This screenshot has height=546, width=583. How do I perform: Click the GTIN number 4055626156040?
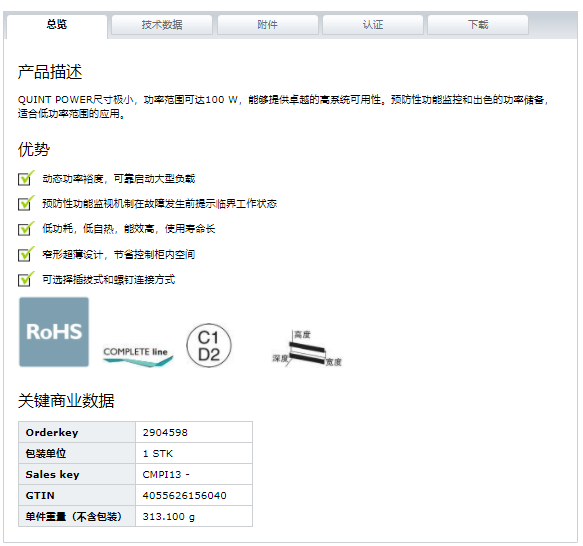pyautogui.click(x=184, y=495)
